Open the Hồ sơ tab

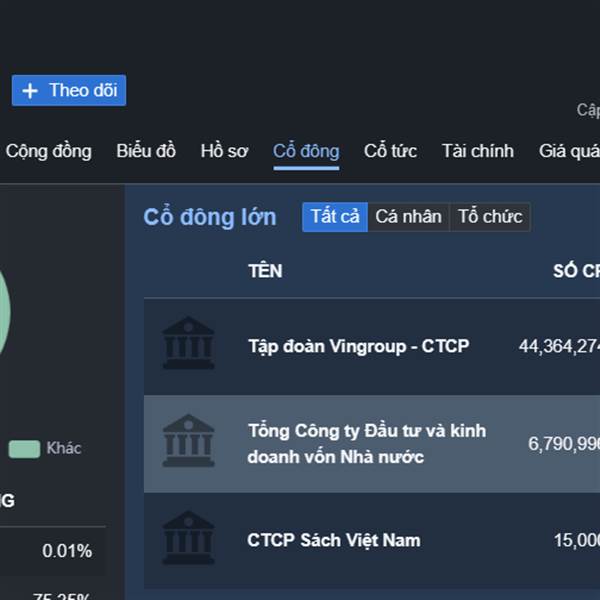pyautogui.click(x=224, y=151)
